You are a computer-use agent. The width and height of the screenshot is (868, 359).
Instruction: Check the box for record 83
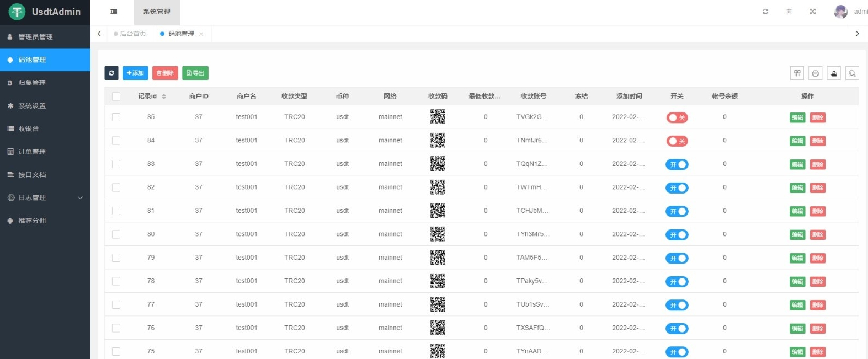tap(116, 164)
